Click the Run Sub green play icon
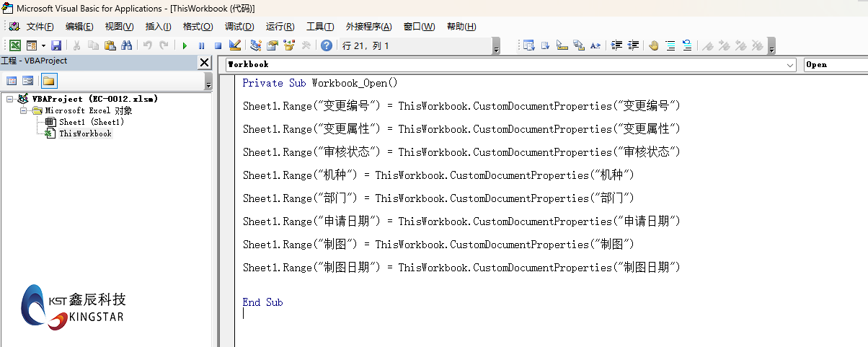The height and width of the screenshot is (347, 868). coord(185,45)
